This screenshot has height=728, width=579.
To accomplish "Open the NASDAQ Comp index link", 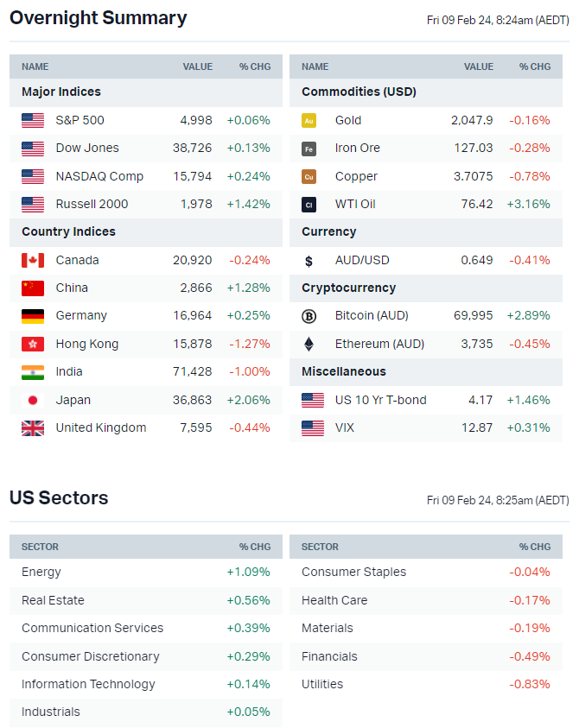I will pos(99,176).
